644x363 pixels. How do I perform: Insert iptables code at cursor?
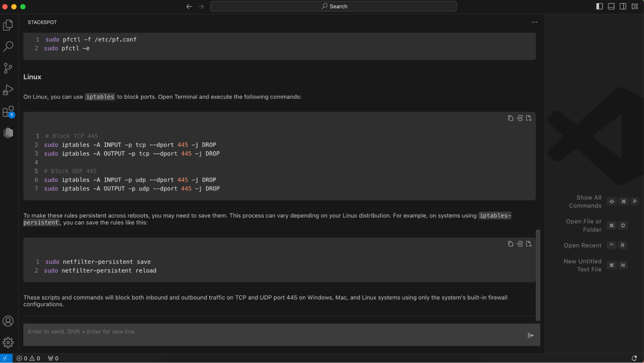pos(520,118)
